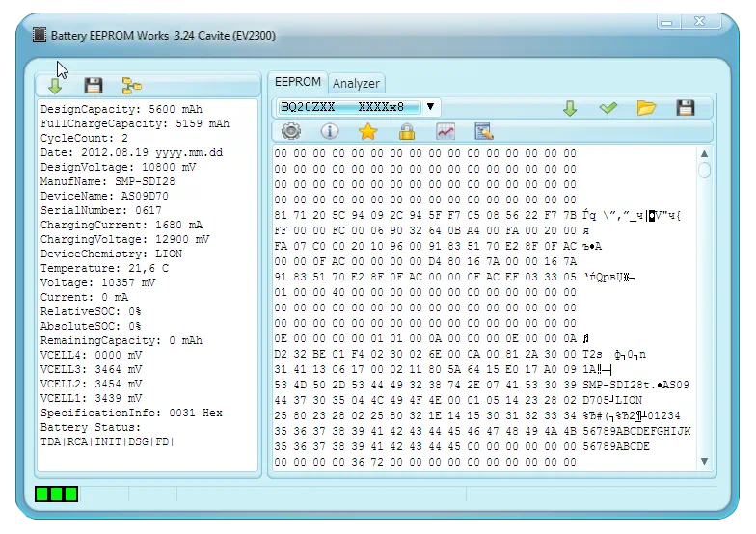Click the Date: 2012.08.19 line
Screen dimensions: 756x534
tap(131, 152)
